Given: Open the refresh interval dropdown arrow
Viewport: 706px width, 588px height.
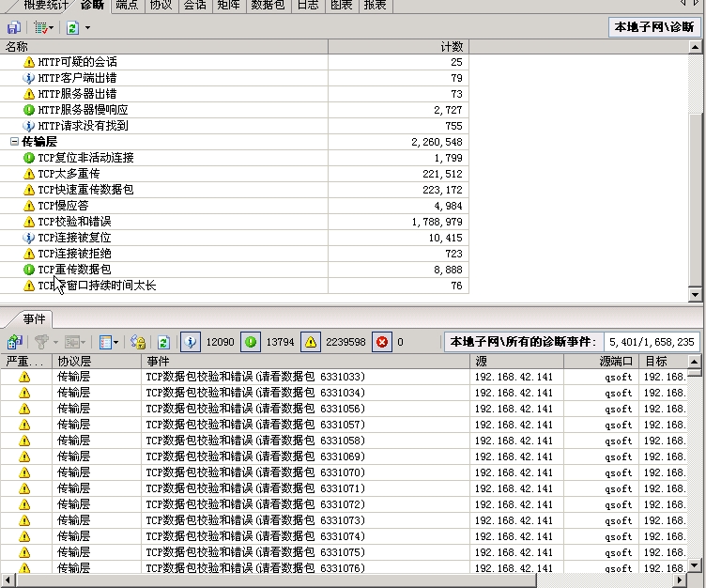Looking at the screenshot, I should (x=87, y=28).
